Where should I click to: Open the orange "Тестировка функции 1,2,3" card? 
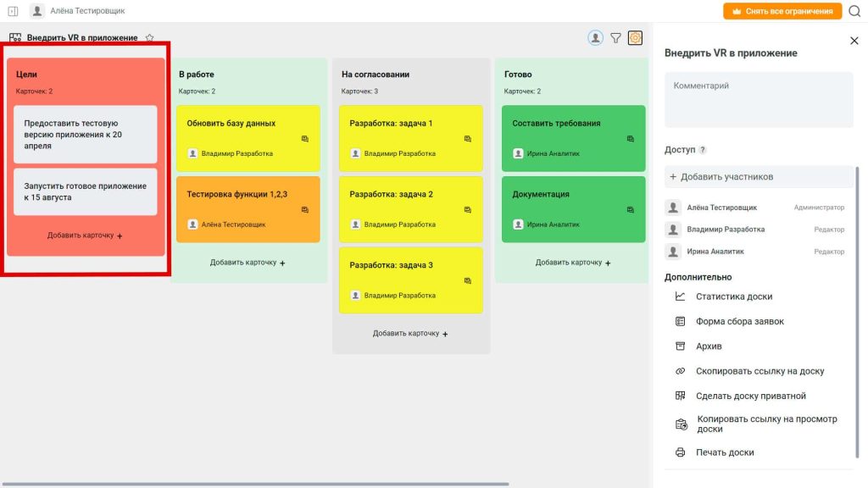[248, 209]
